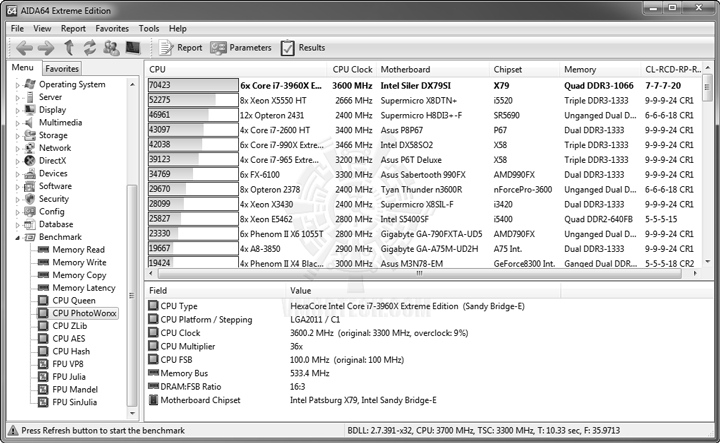Click the Memory Read benchmark icon
The image size is (720, 443).
[43, 250]
